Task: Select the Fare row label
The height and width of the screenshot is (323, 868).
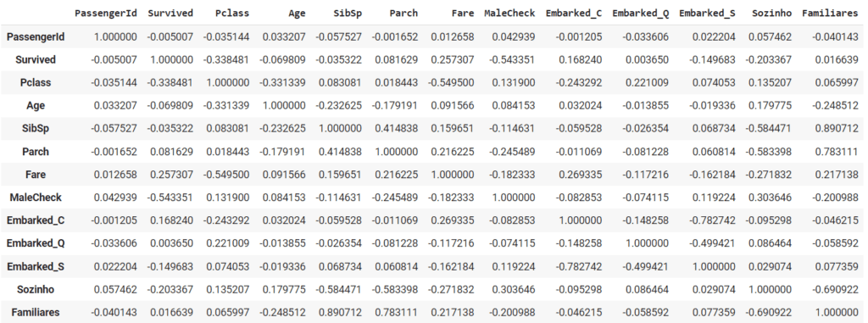Action: [x=36, y=175]
